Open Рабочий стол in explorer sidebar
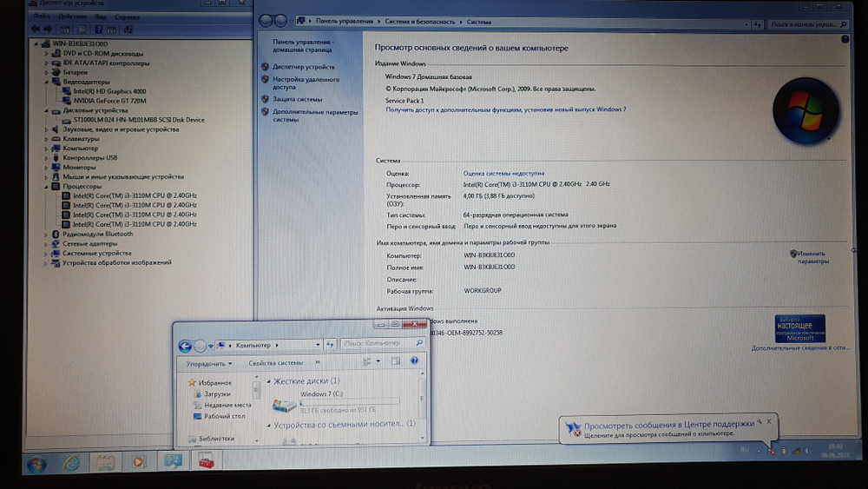The height and width of the screenshot is (489, 868). tap(224, 416)
